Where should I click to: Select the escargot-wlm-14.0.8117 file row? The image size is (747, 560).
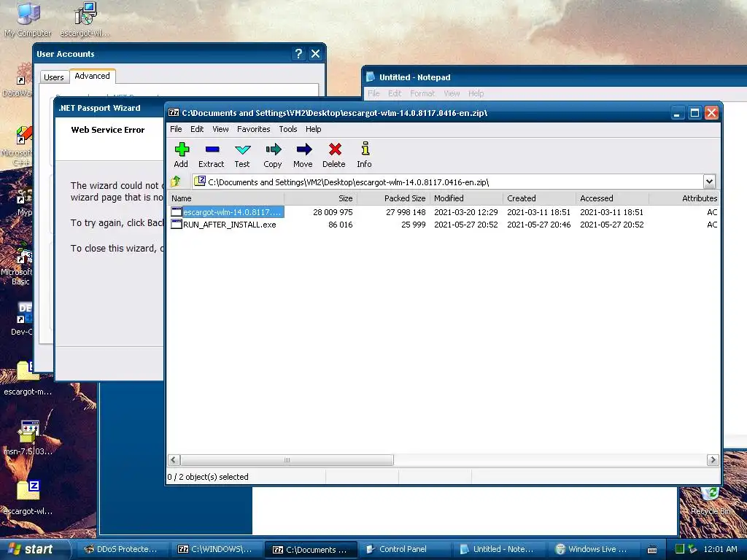(444, 212)
